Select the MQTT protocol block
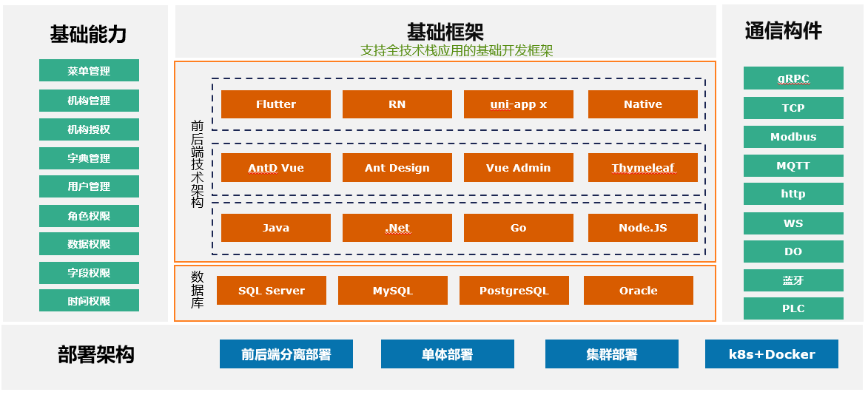The image size is (868, 395). click(793, 166)
